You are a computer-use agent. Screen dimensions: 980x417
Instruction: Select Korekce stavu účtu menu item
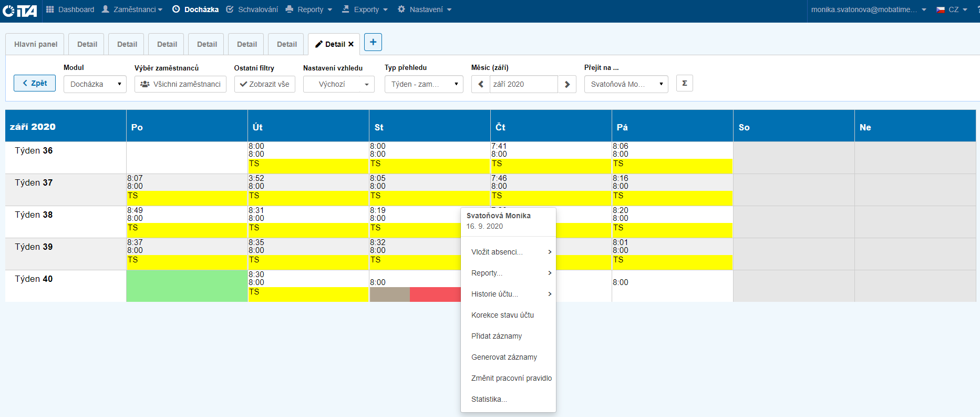502,315
